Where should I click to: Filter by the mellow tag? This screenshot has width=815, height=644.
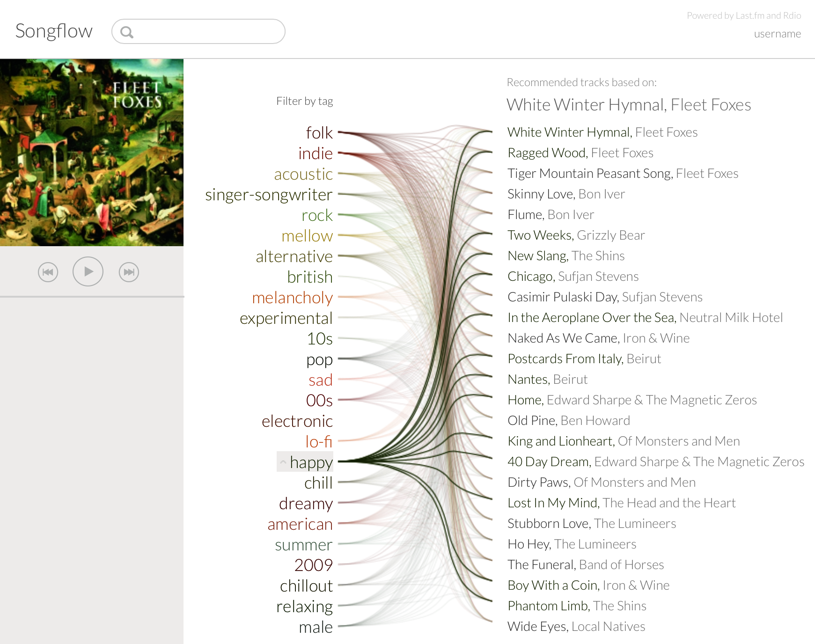coord(307,236)
